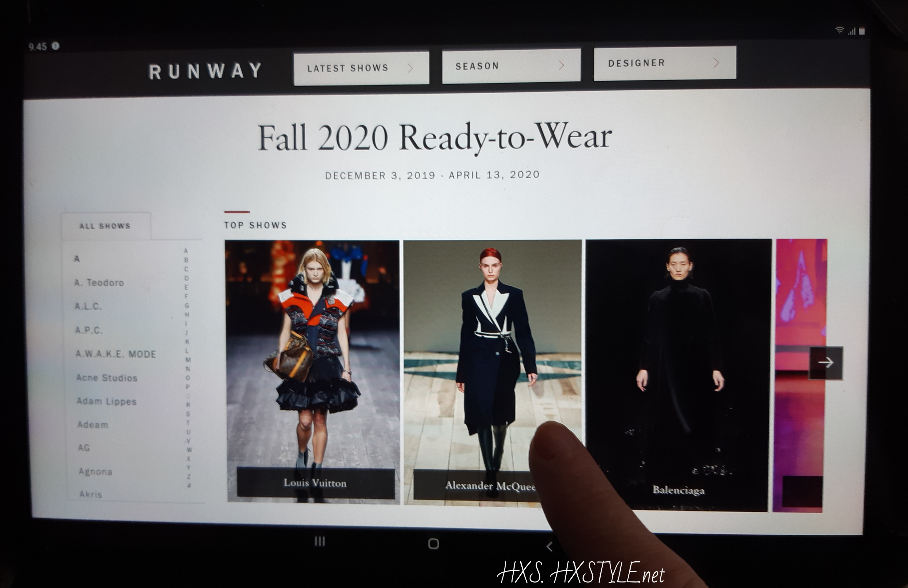This screenshot has height=588, width=908.
Task: Jump to letter D in alphabet index
Action: [x=186, y=278]
